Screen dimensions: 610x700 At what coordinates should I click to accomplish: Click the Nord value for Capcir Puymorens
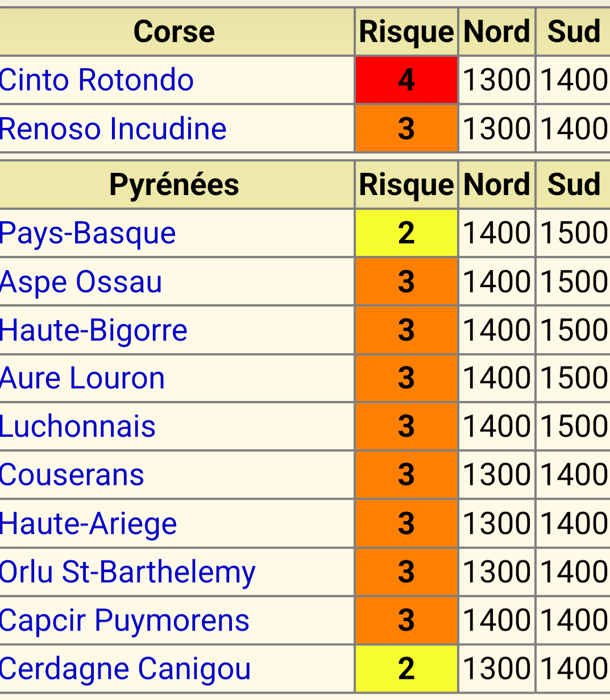point(496,620)
